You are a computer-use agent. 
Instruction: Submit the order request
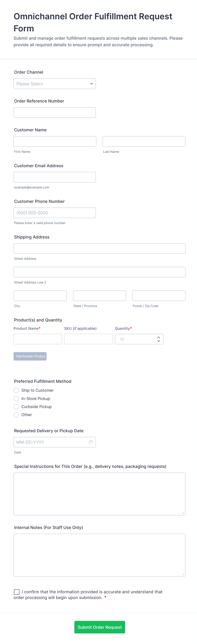click(x=100, y=627)
